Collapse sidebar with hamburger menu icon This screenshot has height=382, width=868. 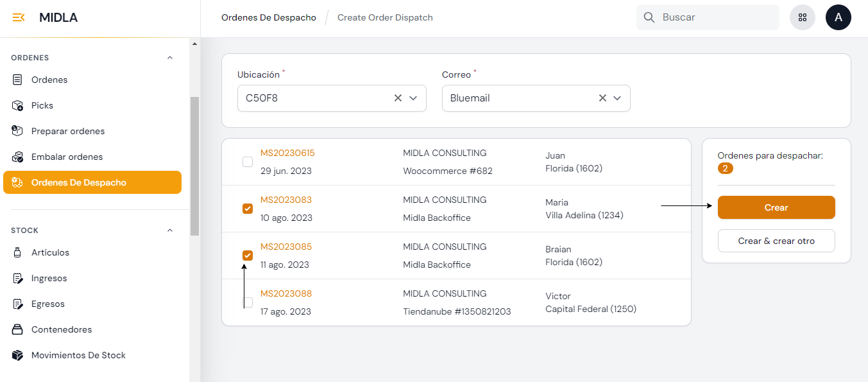coord(19,17)
